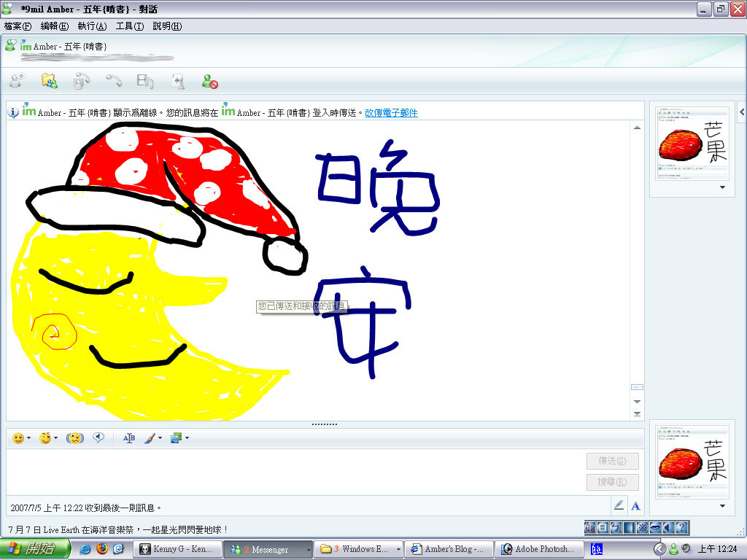Toggle the IME half/full width shape icon
Image resolution: width=747 pixels, height=560 pixels.
click(x=630, y=528)
